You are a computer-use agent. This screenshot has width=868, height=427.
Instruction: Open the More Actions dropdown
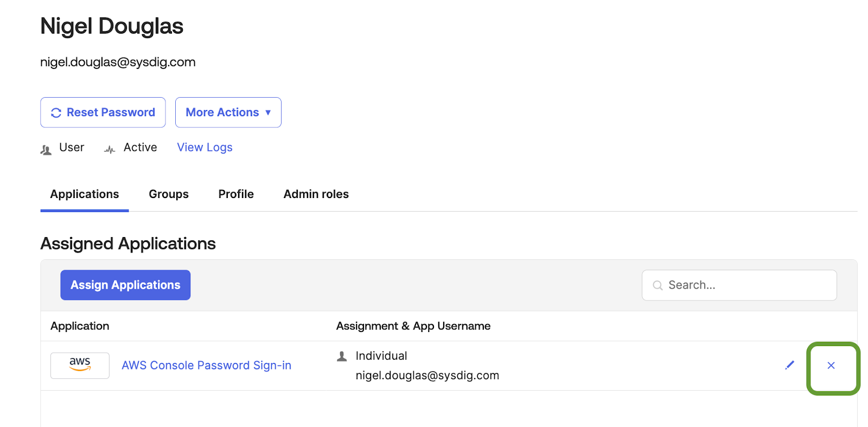coord(228,112)
